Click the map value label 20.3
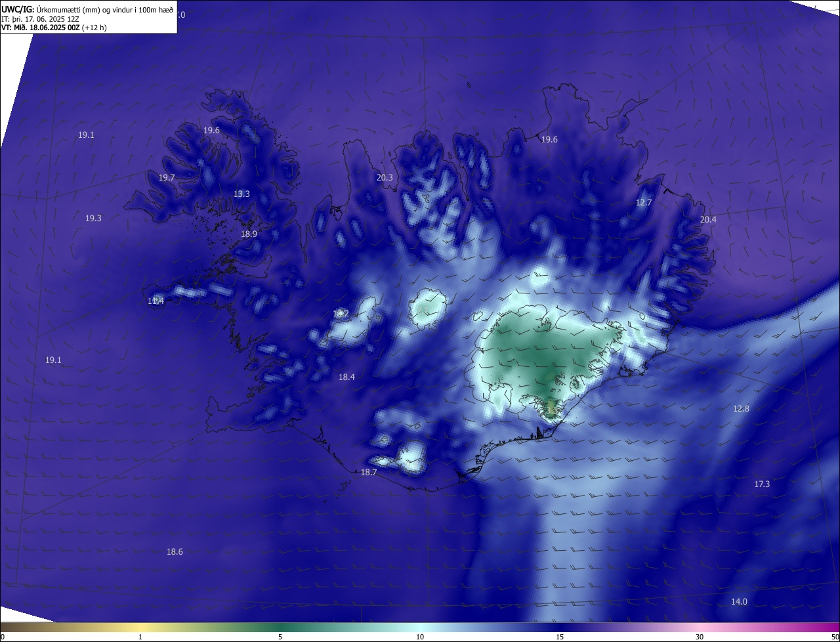 [385, 177]
